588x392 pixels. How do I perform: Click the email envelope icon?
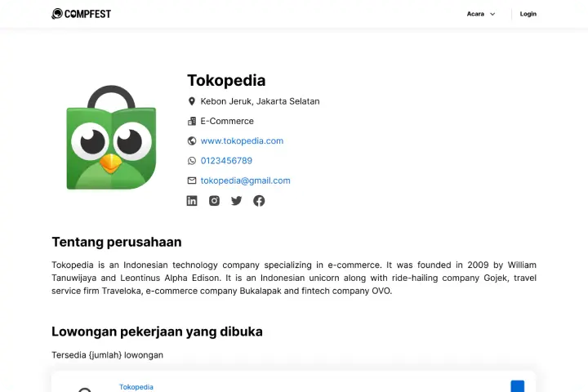(x=192, y=180)
